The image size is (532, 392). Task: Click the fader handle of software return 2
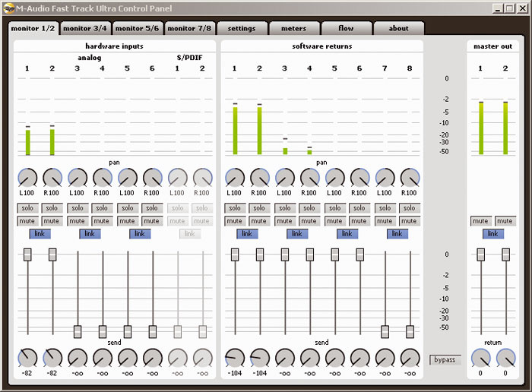pyautogui.click(x=260, y=254)
